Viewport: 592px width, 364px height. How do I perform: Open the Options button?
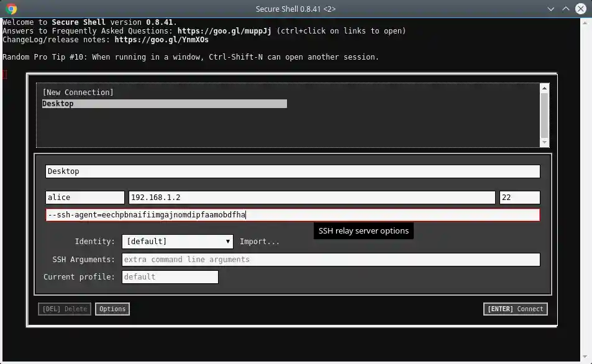coord(112,309)
